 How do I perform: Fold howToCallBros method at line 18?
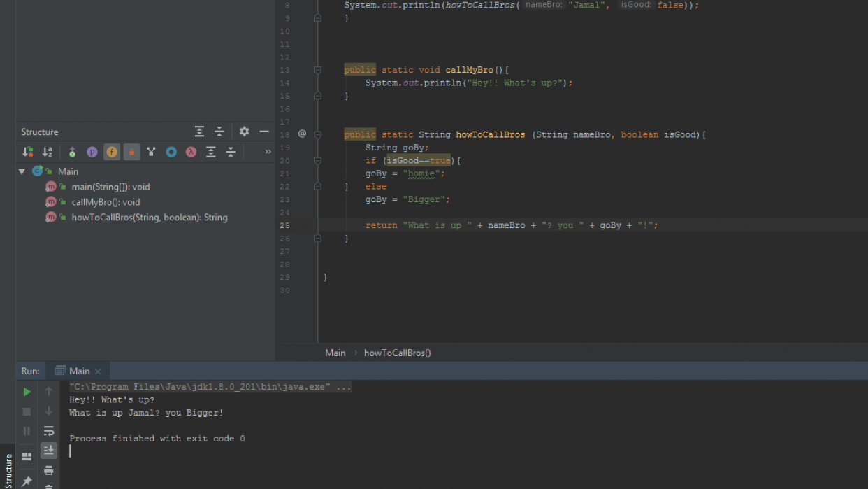click(x=317, y=134)
